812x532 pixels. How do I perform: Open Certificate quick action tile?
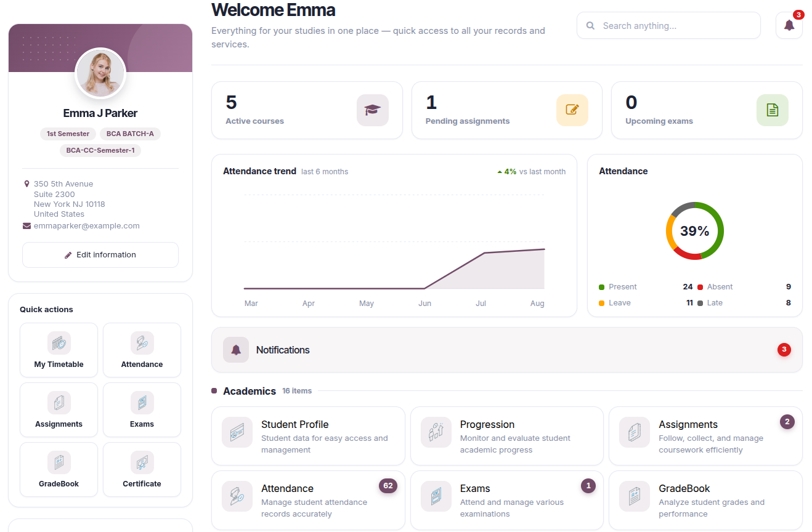tap(142, 469)
